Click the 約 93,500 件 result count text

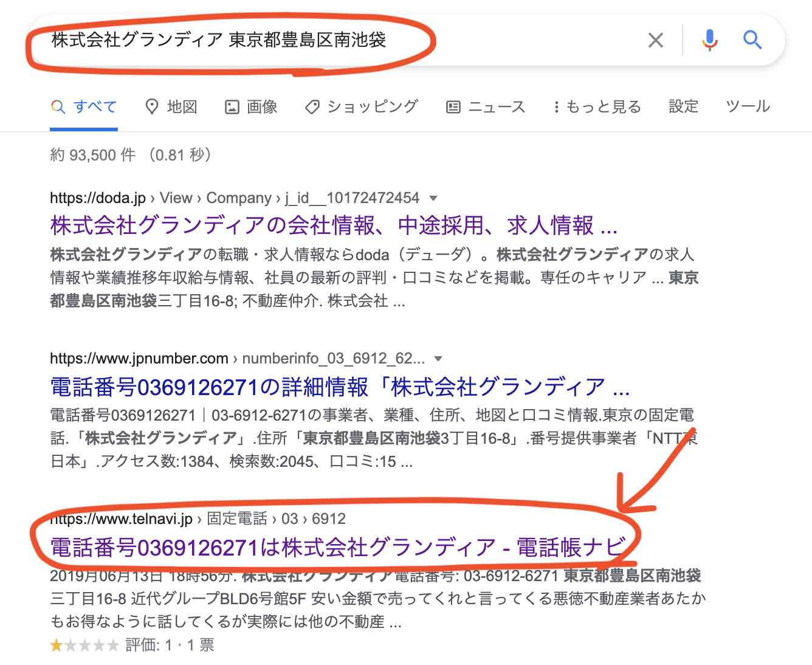pos(92,155)
